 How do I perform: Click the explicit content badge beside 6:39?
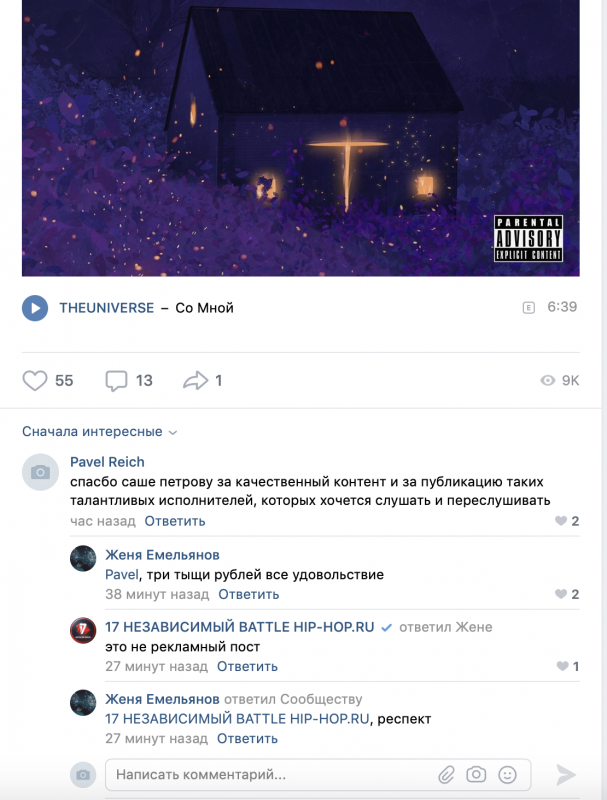coord(528,308)
